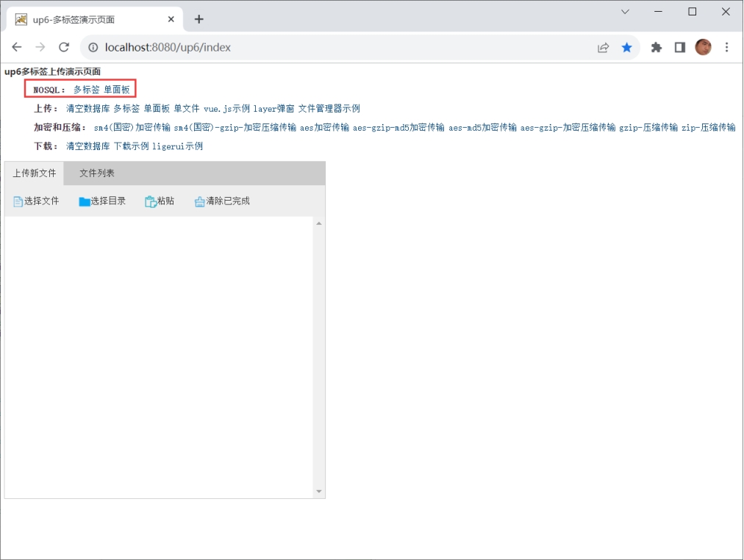Open a new browser tab

(198, 19)
